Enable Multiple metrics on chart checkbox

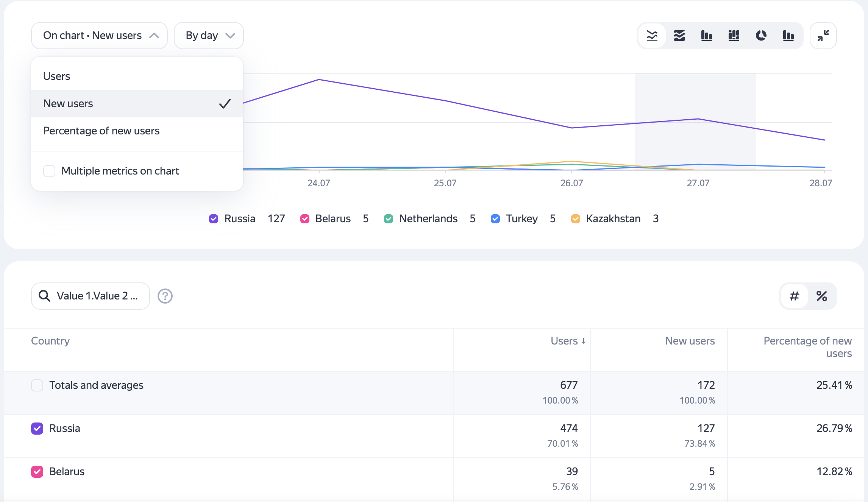[x=49, y=171]
